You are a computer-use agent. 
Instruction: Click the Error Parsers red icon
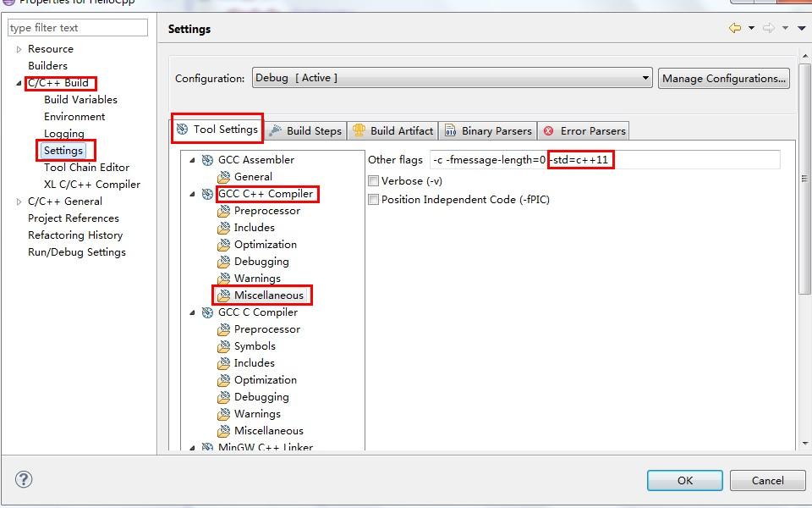coord(549,131)
